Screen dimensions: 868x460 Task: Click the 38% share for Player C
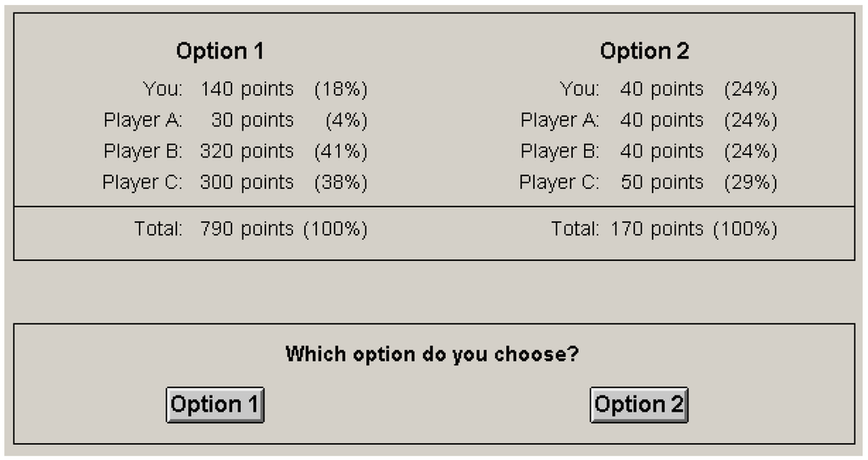(341, 182)
